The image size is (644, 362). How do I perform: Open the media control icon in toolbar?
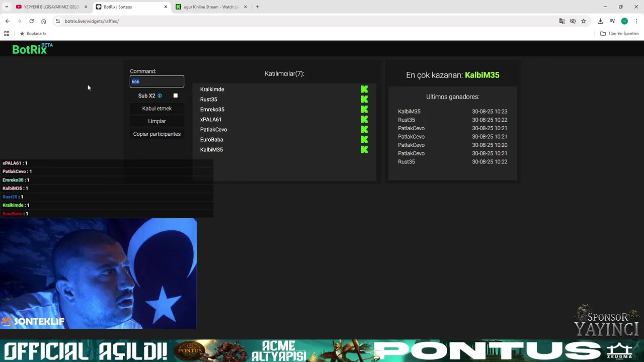pos(612,21)
